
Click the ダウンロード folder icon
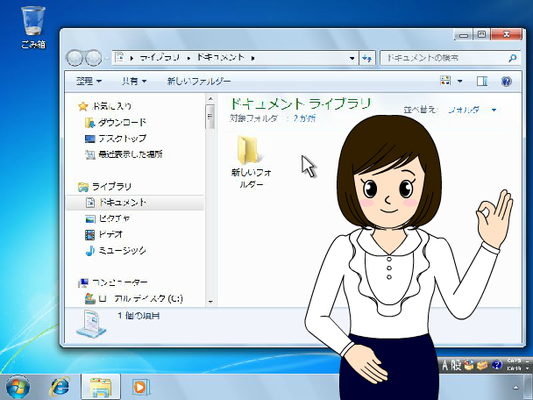89,123
